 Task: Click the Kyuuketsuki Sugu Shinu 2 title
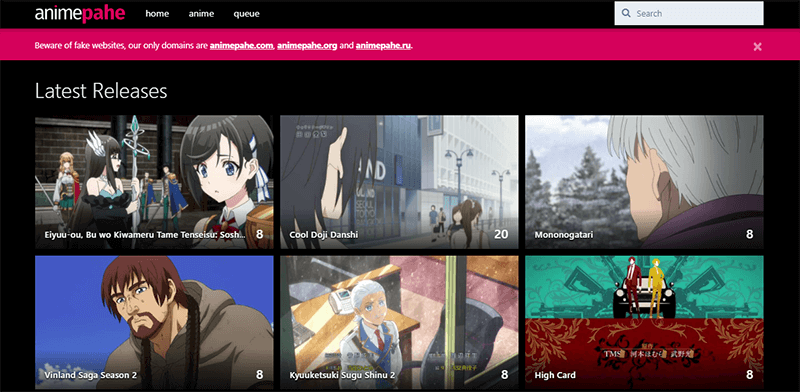point(341,375)
